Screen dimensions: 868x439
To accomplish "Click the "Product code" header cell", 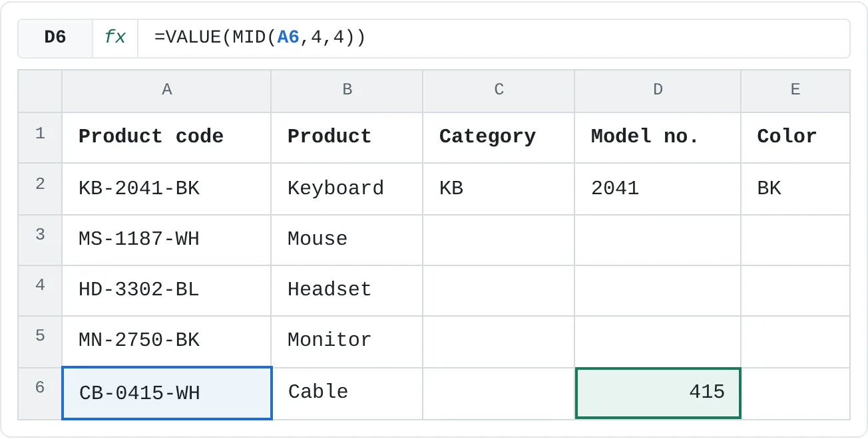I will pos(166,137).
